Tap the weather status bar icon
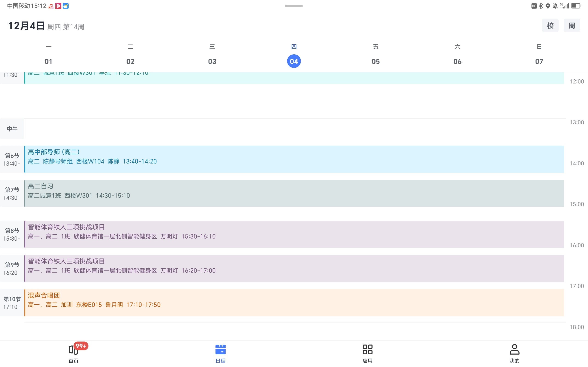Image resolution: width=588 pixels, height=367 pixels. (66, 6)
